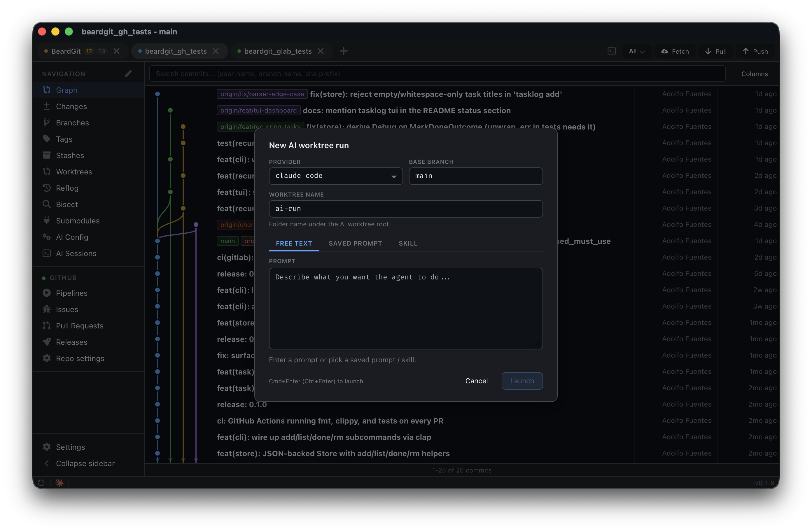Click the main branch label in graph
This screenshot has height=532, width=812.
pyautogui.click(x=228, y=241)
